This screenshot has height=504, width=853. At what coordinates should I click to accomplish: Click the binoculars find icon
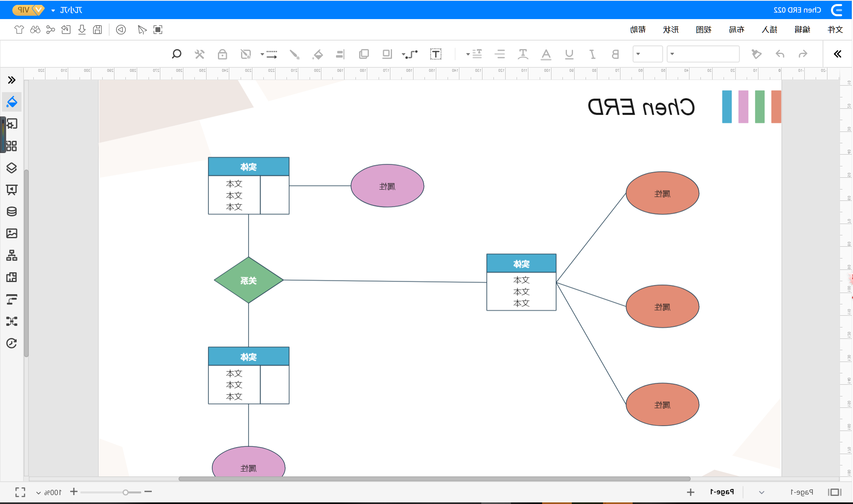(35, 30)
